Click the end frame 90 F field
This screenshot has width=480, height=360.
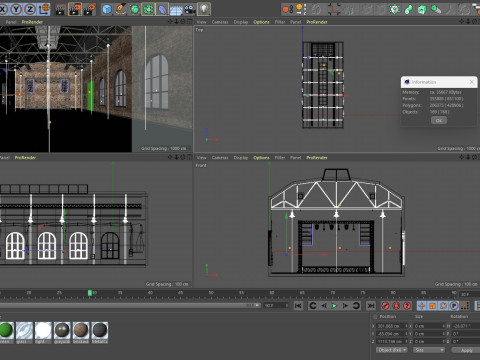click(276, 305)
